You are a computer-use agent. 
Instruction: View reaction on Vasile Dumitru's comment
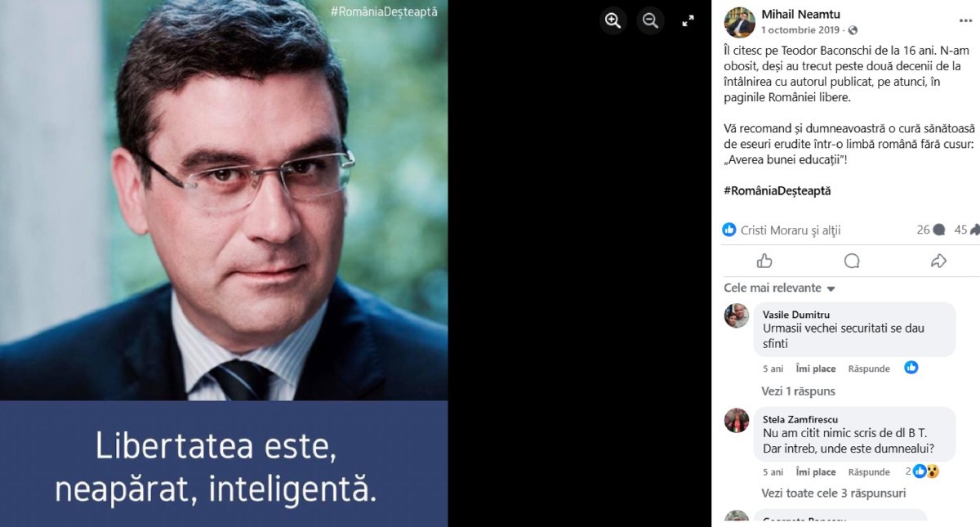pos(911,368)
